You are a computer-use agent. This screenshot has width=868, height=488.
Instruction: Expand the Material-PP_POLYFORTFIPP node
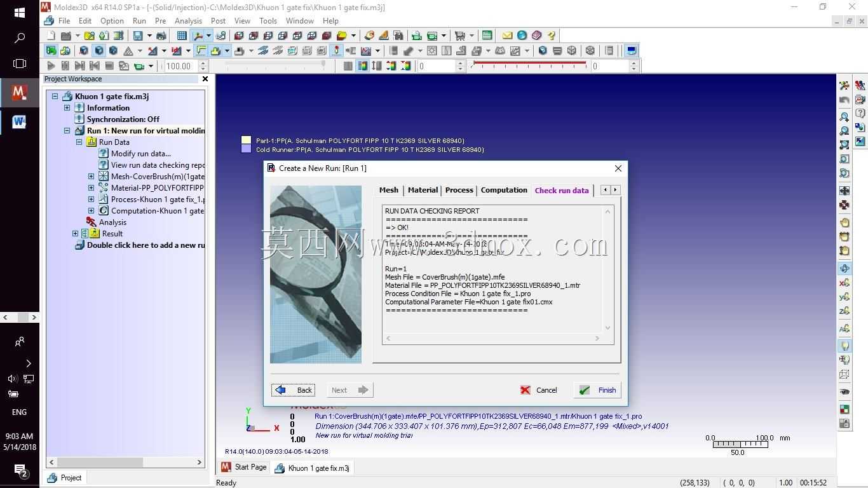92,188
